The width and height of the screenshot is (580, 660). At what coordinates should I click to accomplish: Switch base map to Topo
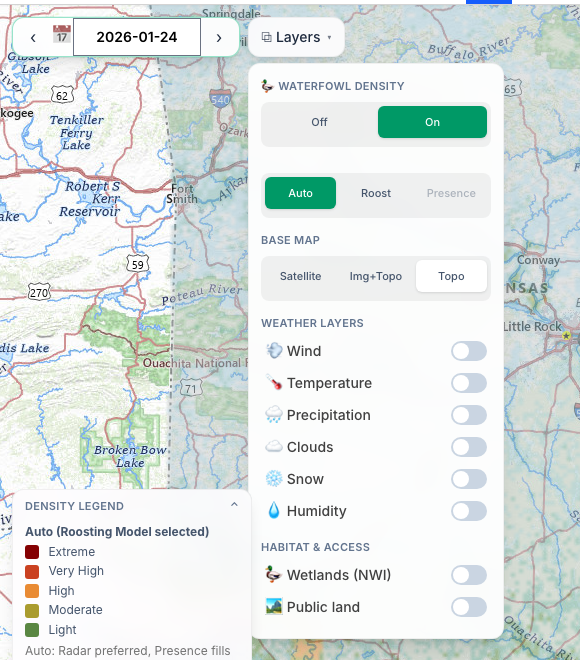[451, 276]
